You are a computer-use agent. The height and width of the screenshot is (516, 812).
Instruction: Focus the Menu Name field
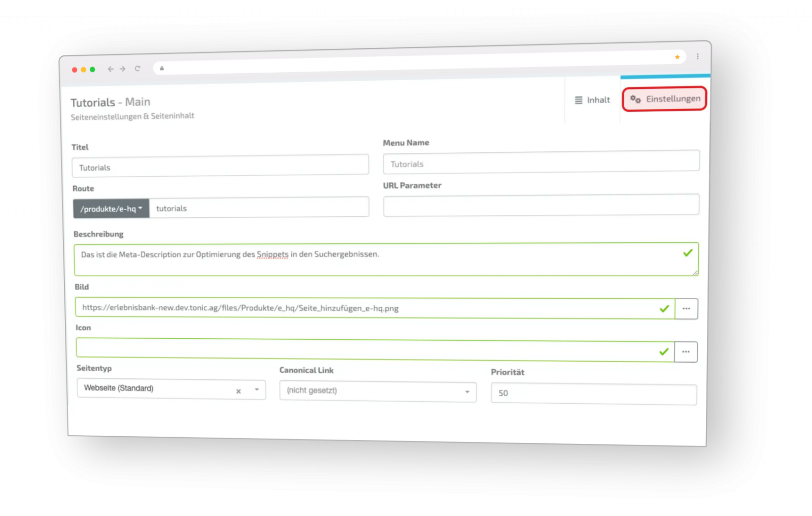click(541, 163)
